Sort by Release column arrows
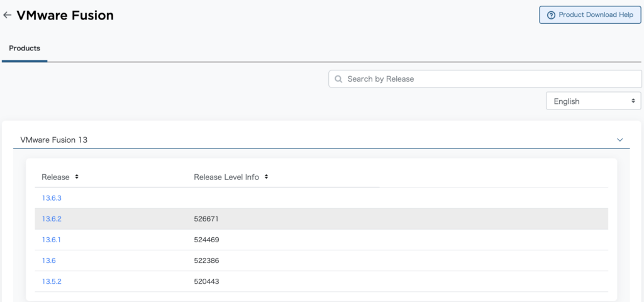644x302 pixels. pyautogui.click(x=77, y=177)
